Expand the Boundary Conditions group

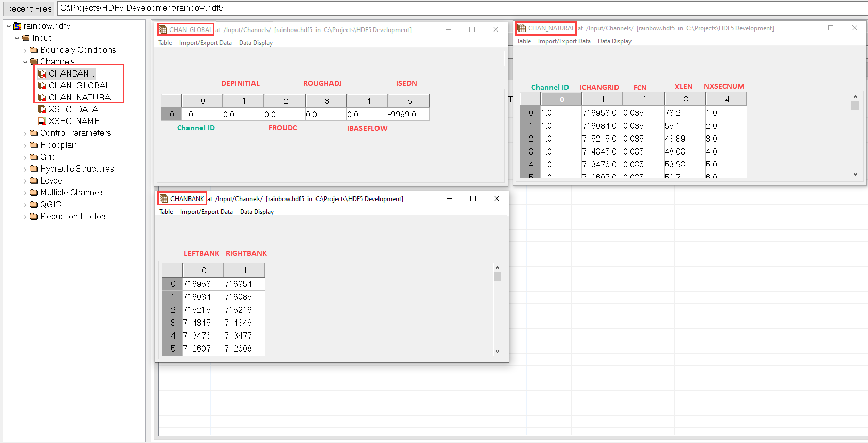25,51
